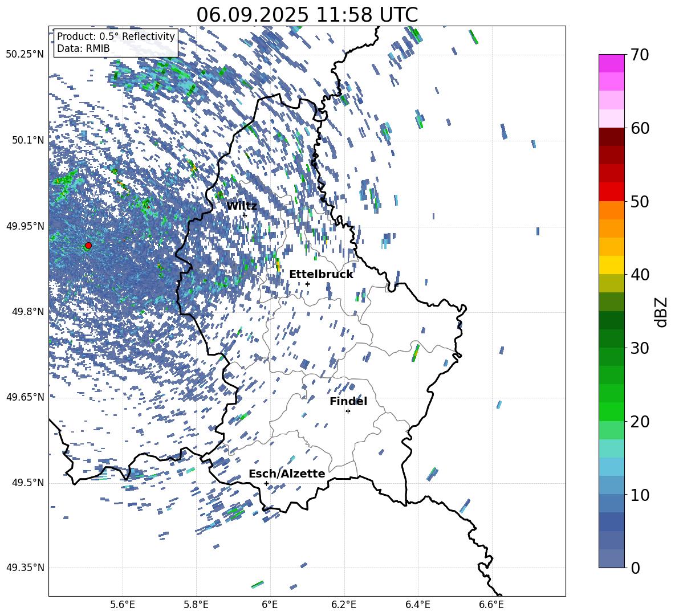
Task: Click the 50.1°N latitude tick label
Action: (27, 140)
